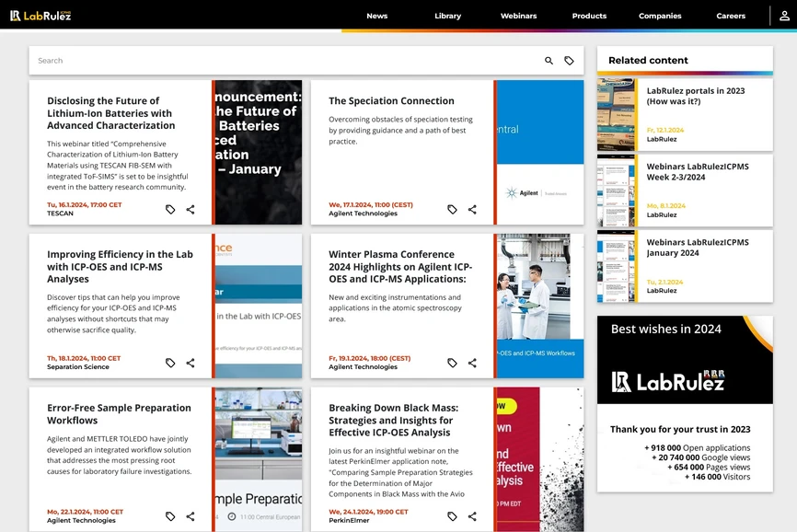Open Breaking Down Black Mass title
The image size is (797, 532).
(x=393, y=420)
